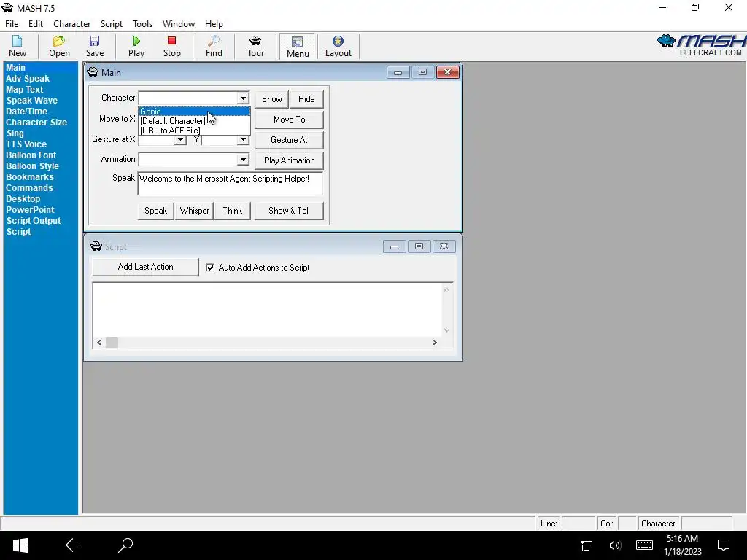Open TTS Voice panel in sidebar
The image size is (747, 560).
point(26,144)
